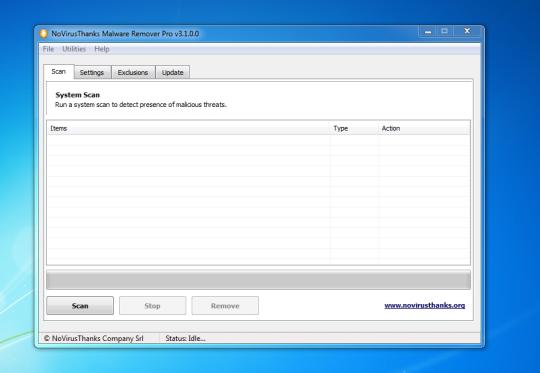This screenshot has height=373, width=540.
Task: Maximize the Malware Remover window
Action: [445, 31]
